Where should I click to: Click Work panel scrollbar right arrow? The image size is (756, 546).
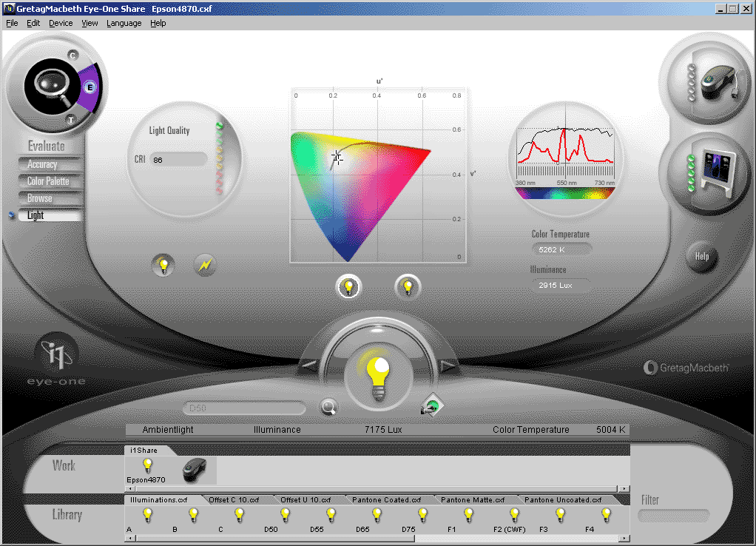point(624,488)
